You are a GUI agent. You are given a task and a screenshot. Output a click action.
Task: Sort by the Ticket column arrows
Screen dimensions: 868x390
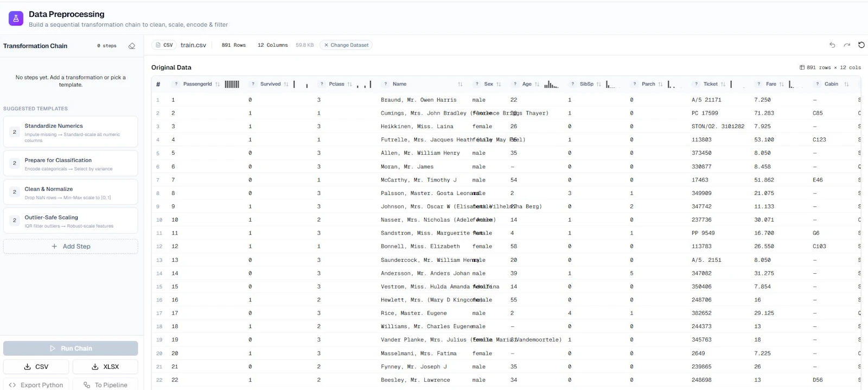pyautogui.click(x=723, y=84)
